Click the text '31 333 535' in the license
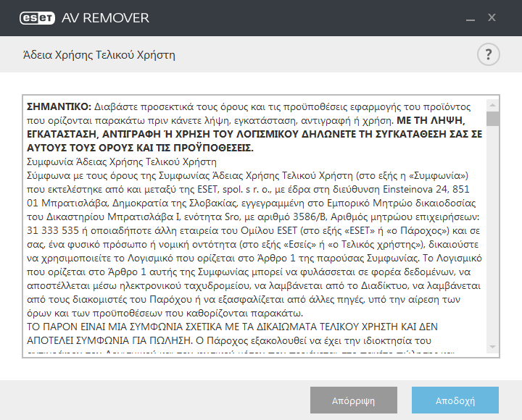 pos(53,230)
